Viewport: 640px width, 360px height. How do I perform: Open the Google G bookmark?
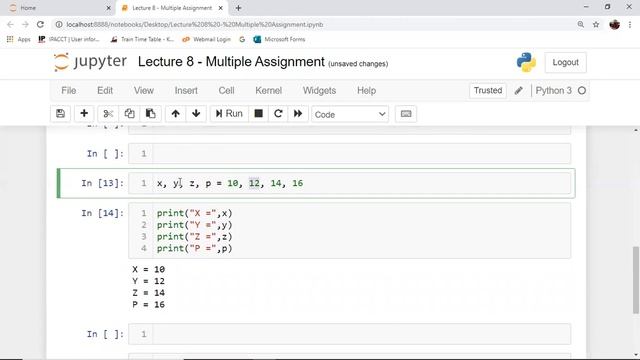[x=242, y=39]
